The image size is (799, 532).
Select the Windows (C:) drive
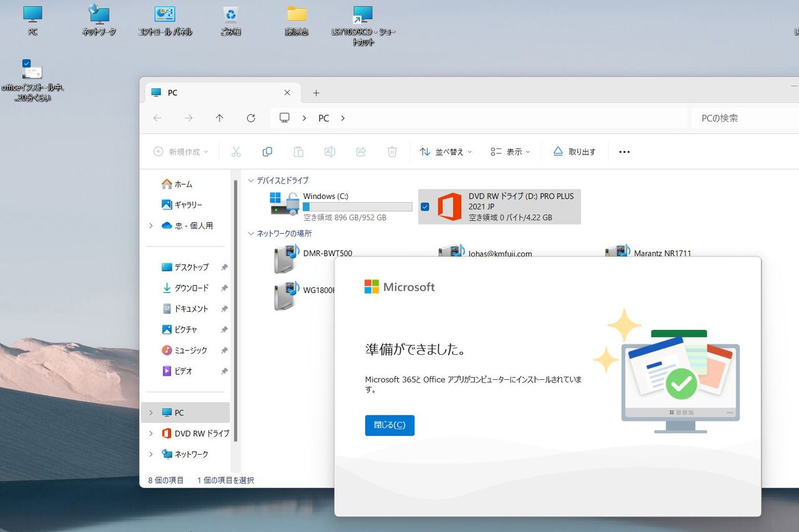(x=341, y=206)
